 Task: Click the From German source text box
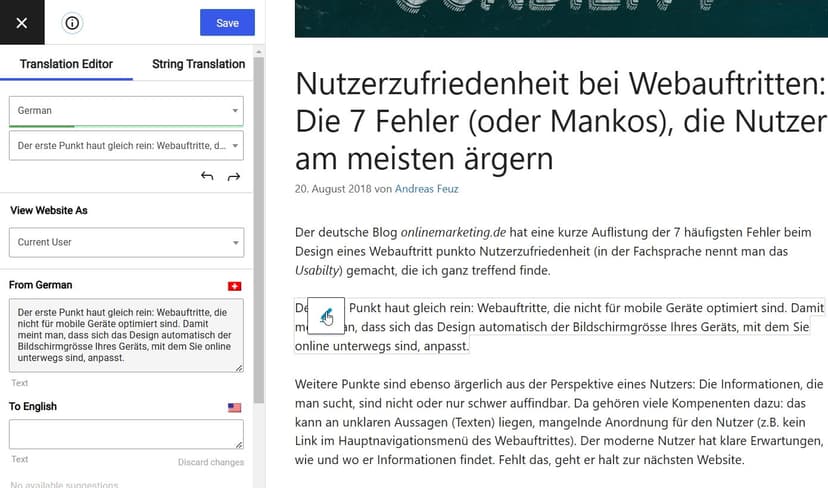[126, 335]
